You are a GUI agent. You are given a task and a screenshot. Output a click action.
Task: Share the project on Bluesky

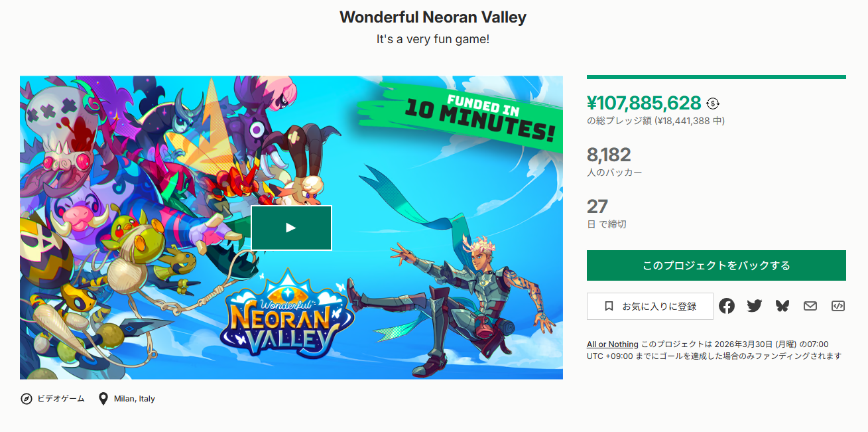click(782, 306)
